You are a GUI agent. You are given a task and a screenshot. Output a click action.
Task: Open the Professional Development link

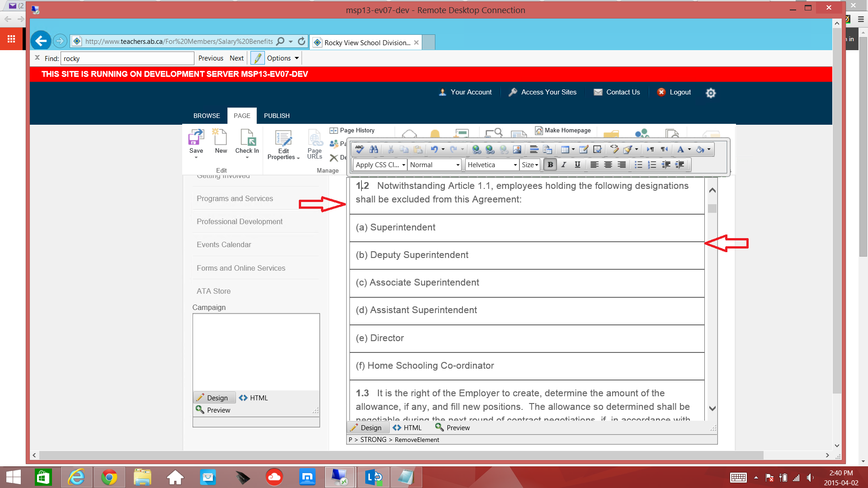coord(240,221)
